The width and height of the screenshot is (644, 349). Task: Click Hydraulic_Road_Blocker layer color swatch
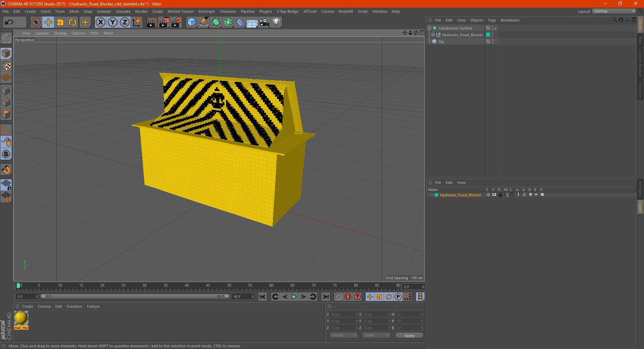tap(436, 195)
